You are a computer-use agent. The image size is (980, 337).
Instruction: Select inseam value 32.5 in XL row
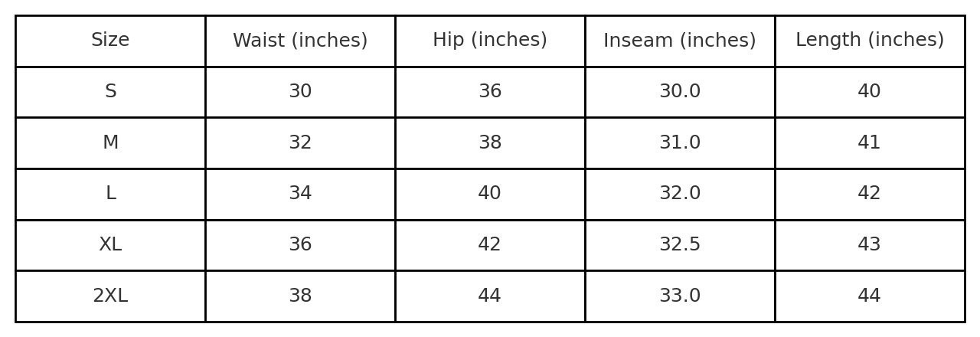(x=680, y=245)
